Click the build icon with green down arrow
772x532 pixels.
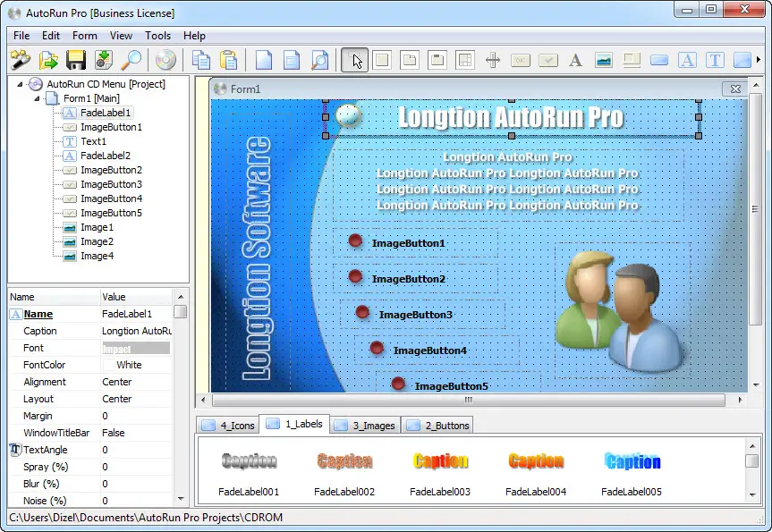[x=104, y=60]
